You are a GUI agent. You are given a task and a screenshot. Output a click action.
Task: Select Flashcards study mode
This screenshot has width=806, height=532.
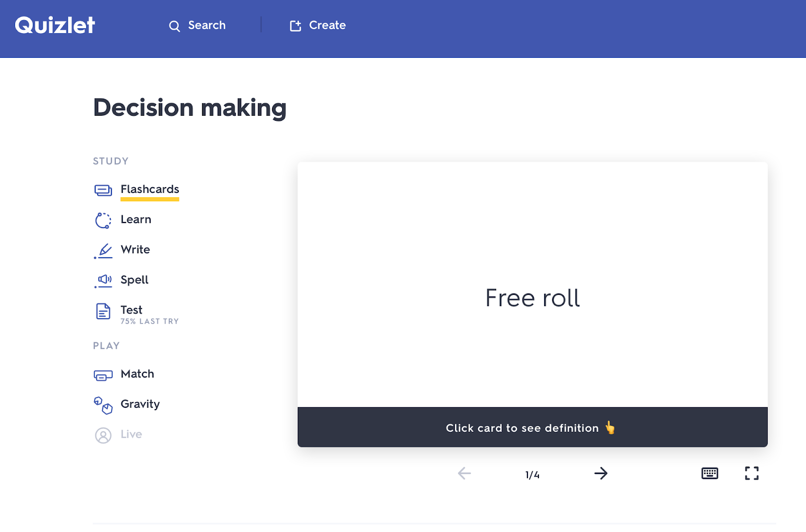[150, 189]
